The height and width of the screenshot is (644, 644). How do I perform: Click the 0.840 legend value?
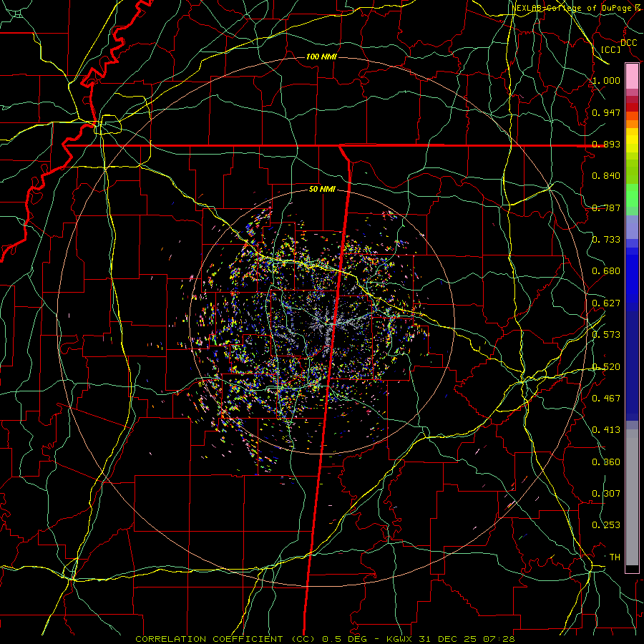pos(606,176)
